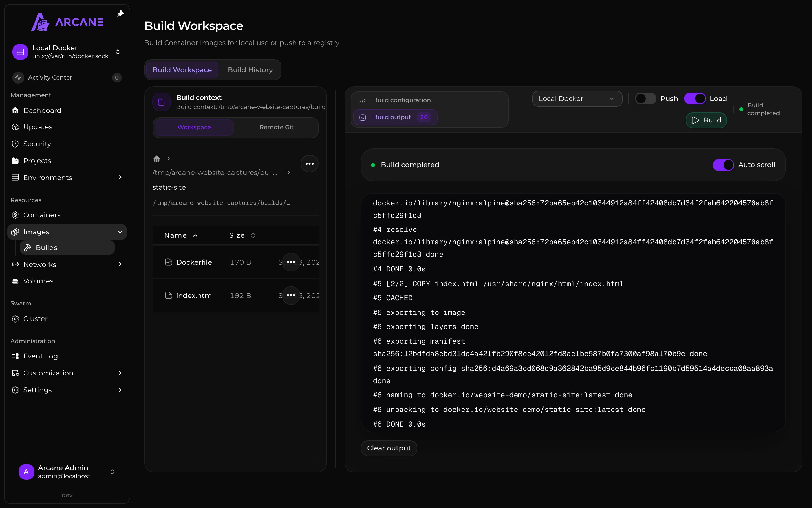Screen dimensions: 812x508
Task: Sort files by Name column
Action: click(180, 235)
